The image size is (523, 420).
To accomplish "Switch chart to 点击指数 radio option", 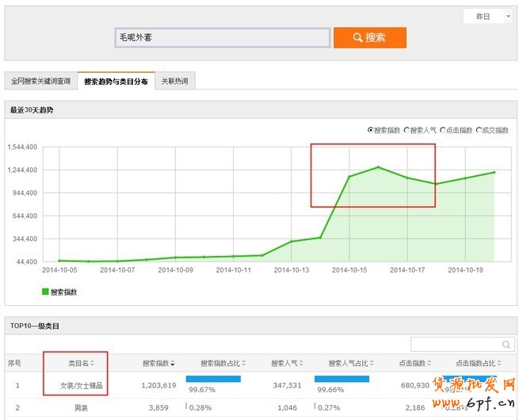I will [x=442, y=130].
